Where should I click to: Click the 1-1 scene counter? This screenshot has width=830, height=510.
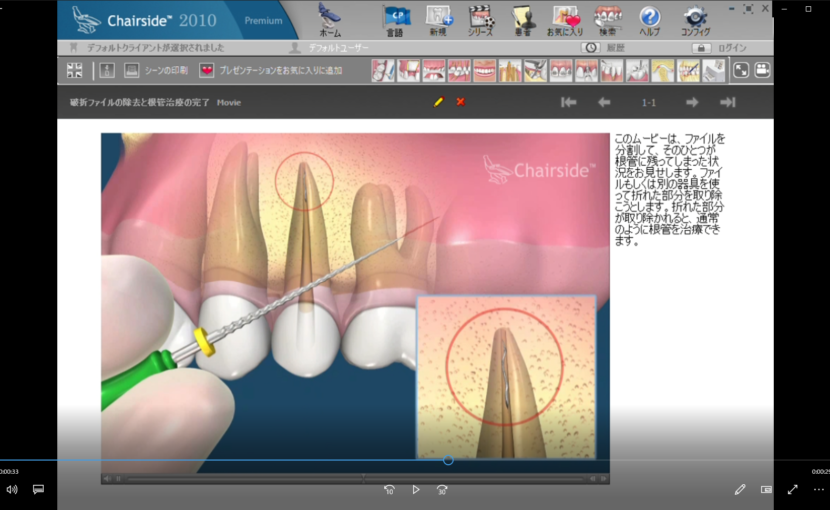pos(648,103)
